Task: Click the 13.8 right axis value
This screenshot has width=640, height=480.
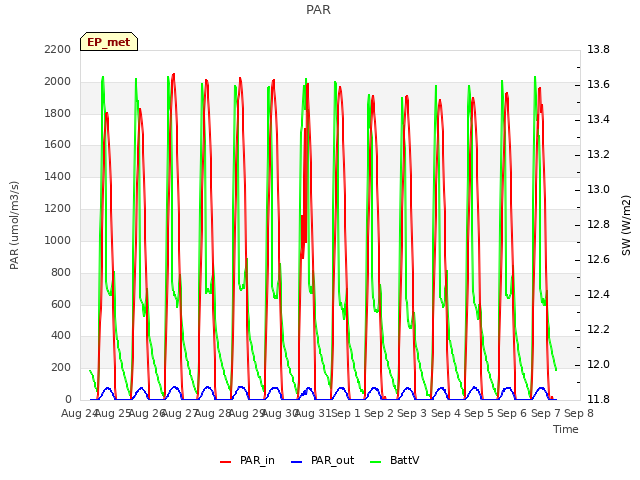Action: point(598,49)
